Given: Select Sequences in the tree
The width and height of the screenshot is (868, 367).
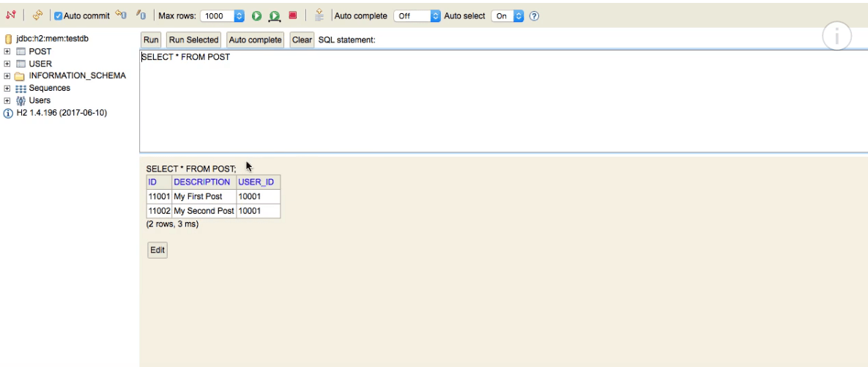Looking at the screenshot, I should coord(49,88).
